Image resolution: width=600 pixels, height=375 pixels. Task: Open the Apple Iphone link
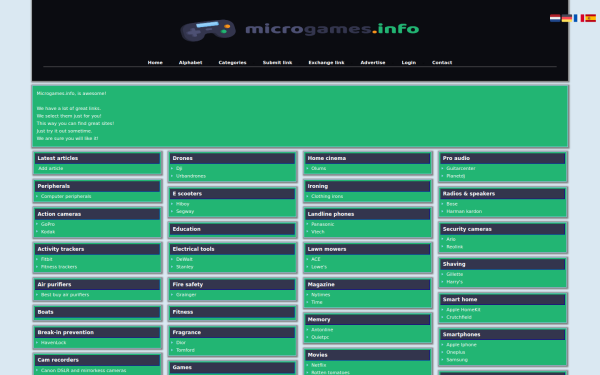click(461, 345)
